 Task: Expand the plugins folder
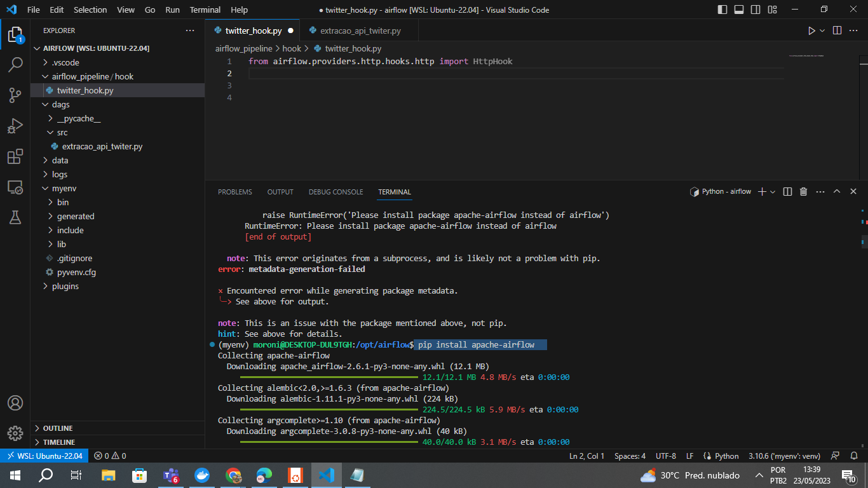(118, 286)
